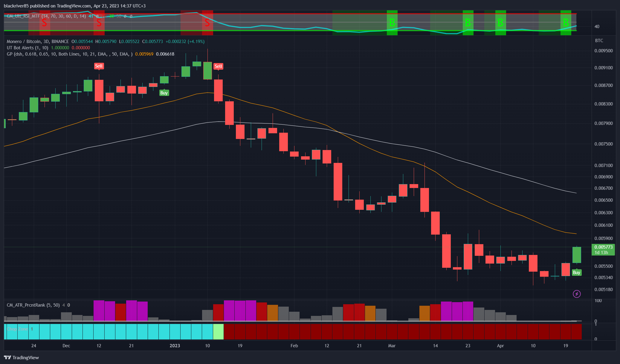Click the GP white value 0.006618
The width and height of the screenshot is (620, 364).
click(165, 54)
